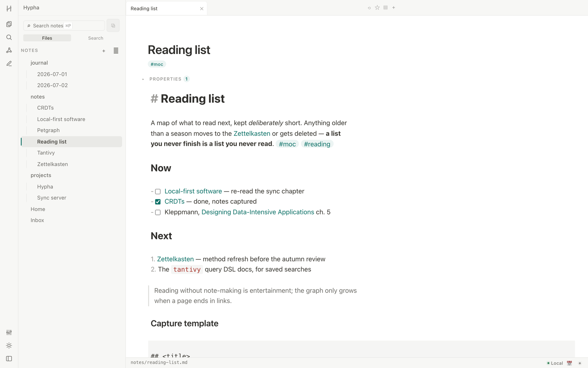
Task: Collapse the journal folder
Action: click(39, 63)
